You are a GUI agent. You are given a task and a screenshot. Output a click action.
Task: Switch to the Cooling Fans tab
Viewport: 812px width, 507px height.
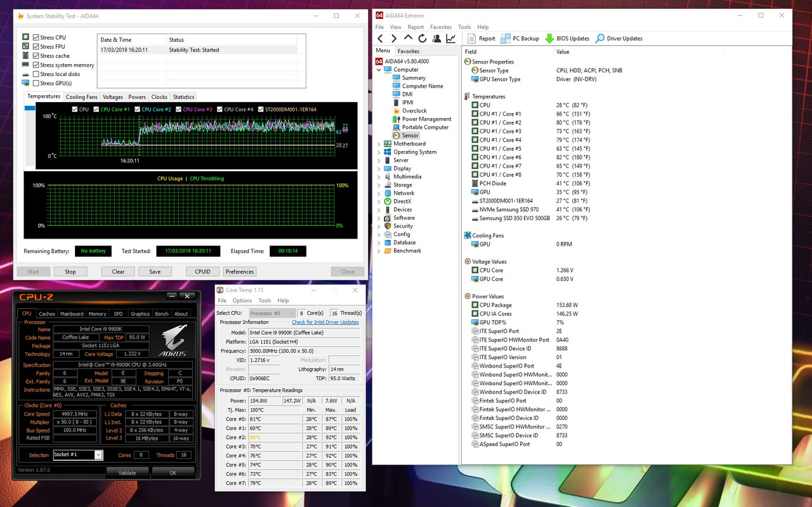pos(82,97)
